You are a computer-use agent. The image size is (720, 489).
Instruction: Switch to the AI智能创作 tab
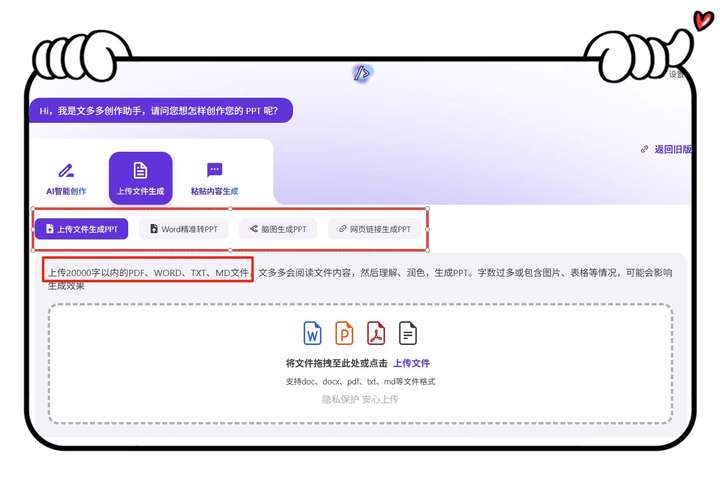[x=66, y=179]
